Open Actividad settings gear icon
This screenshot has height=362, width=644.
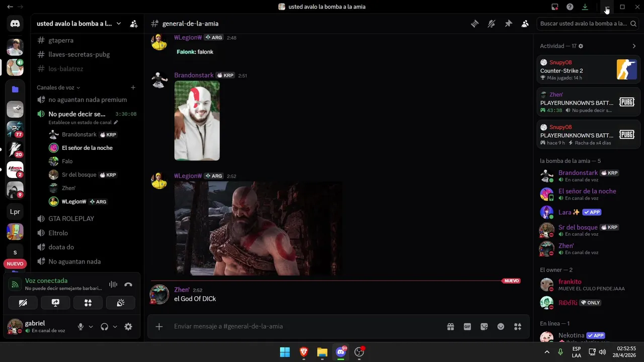[x=581, y=46]
